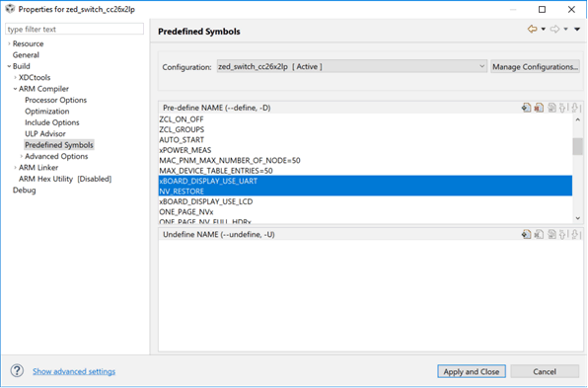The height and width of the screenshot is (388, 588).
Task: Select Include Options page
Action: coord(51,122)
